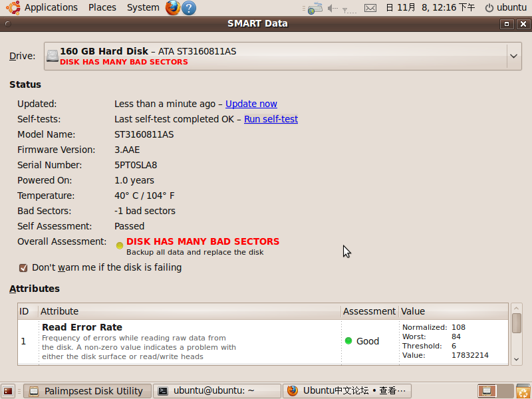Viewport: 532px width, 399px height.
Task: Click the raw Value 17832214
Action: coord(470,355)
